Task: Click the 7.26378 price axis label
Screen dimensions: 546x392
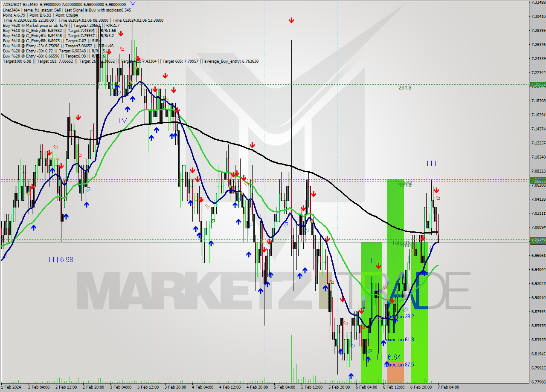Action: tap(538, 44)
